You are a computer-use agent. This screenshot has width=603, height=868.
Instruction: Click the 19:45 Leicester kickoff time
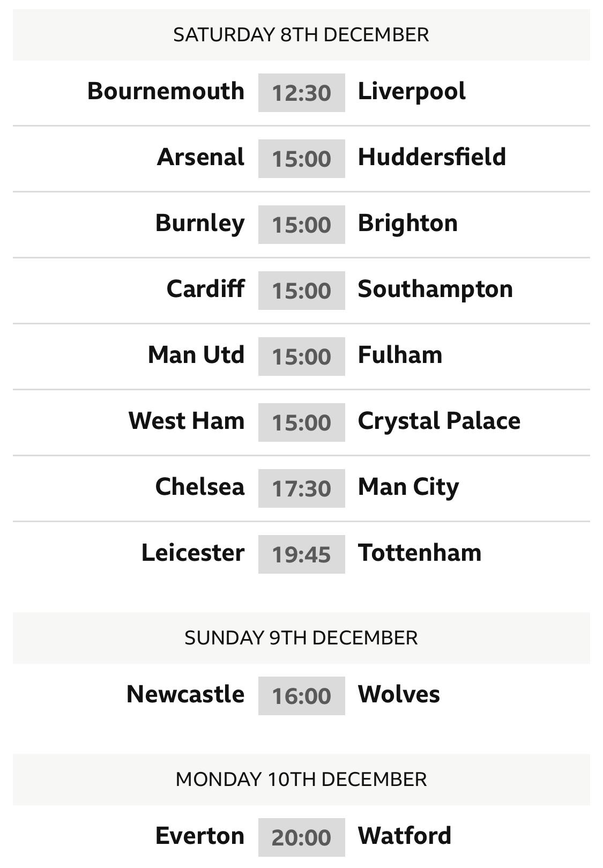pos(301,554)
